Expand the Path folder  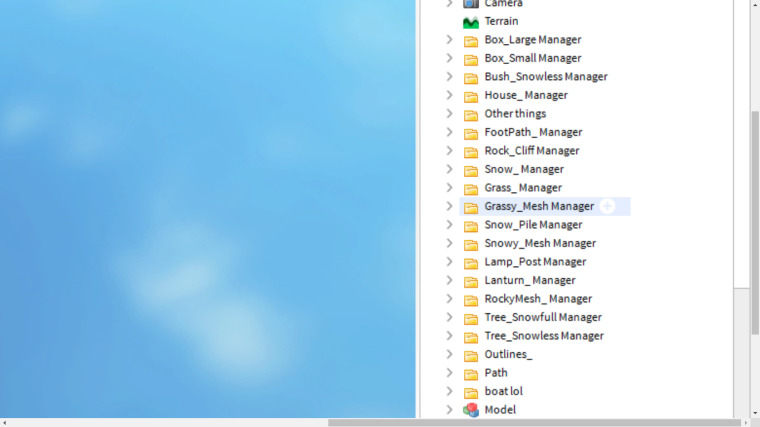pyautogui.click(x=449, y=373)
